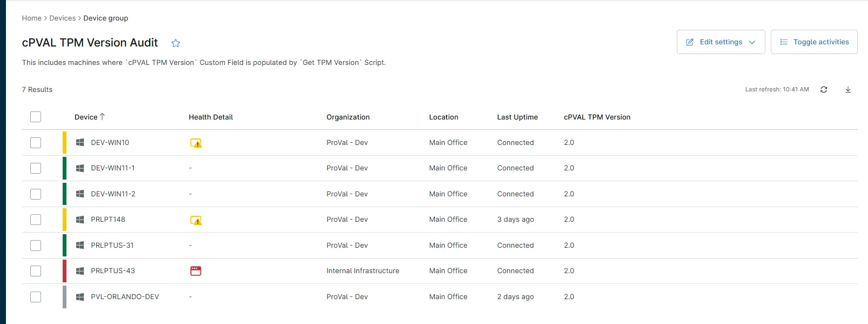Click PRLPTUS-43 red health detail icon

click(196, 271)
